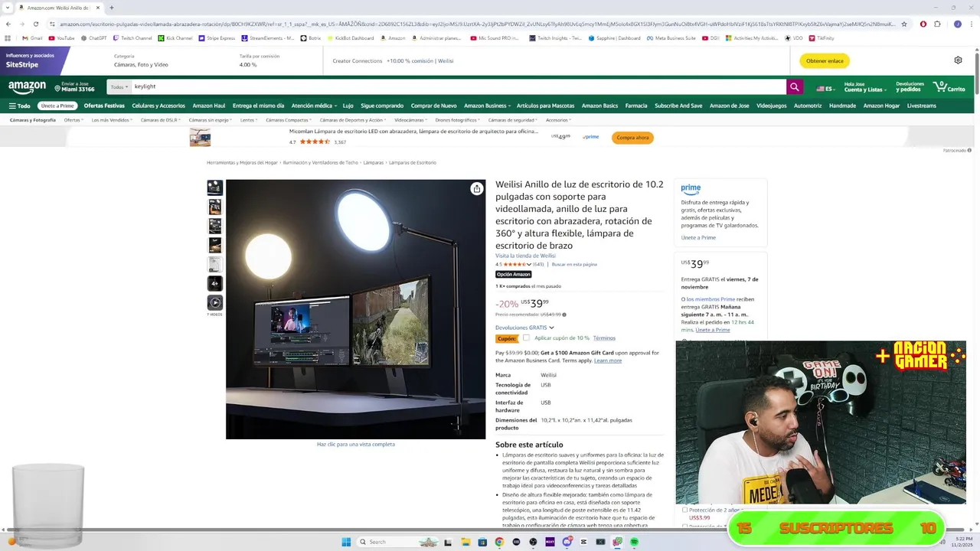The image size is (980, 551).
Task: Visit la tienda de Weilisi link
Action: (x=525, y=256)
